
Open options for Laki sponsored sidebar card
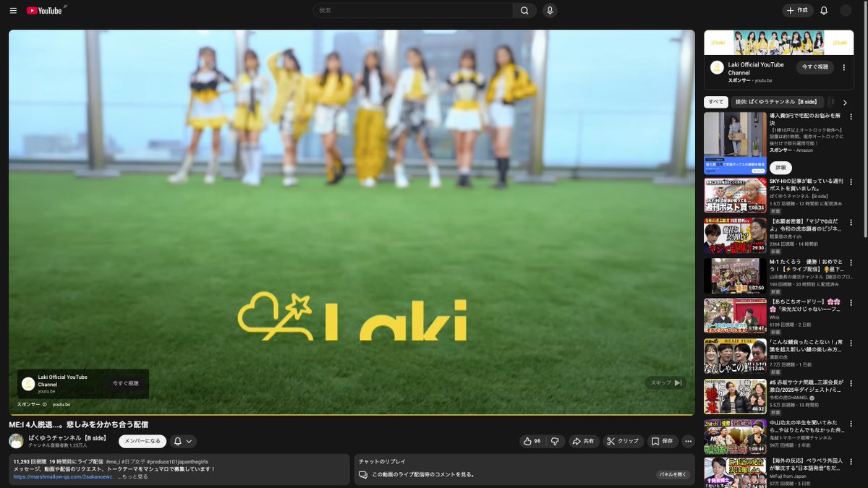(x=843, y=68)
